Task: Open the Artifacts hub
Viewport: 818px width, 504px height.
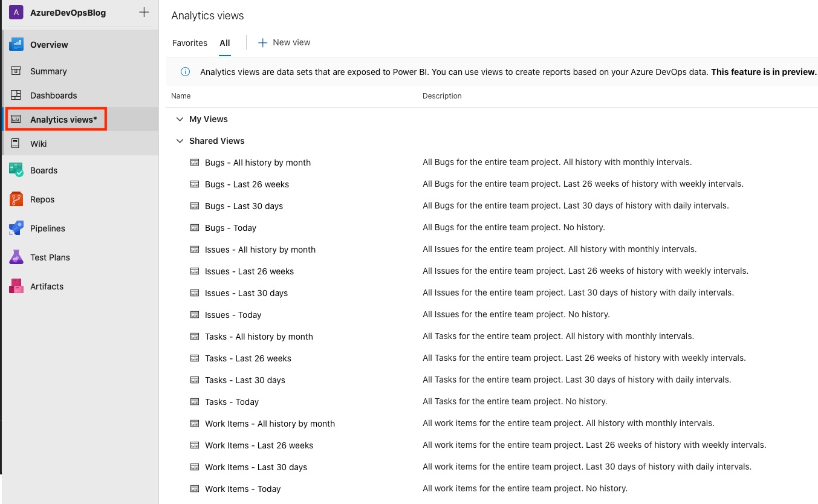Action: (x=47, y=286)
